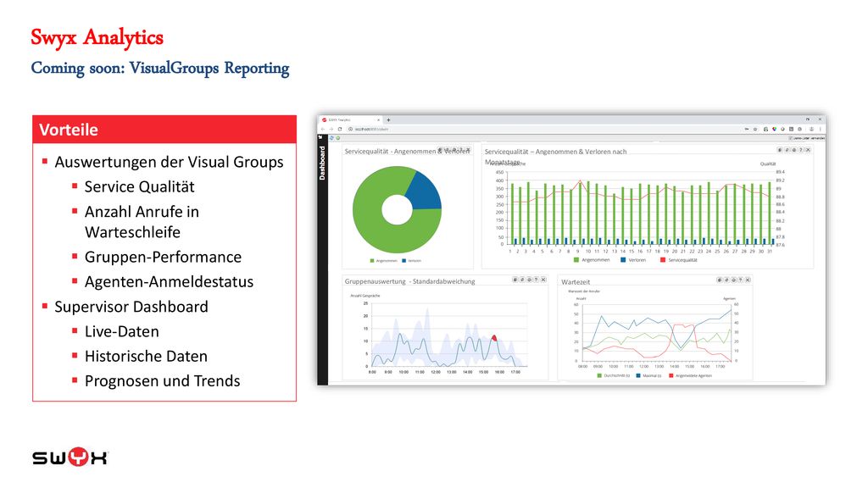Click the 'Live-Daten' bullet
This screenshot has height=488, width=868.
122,331
